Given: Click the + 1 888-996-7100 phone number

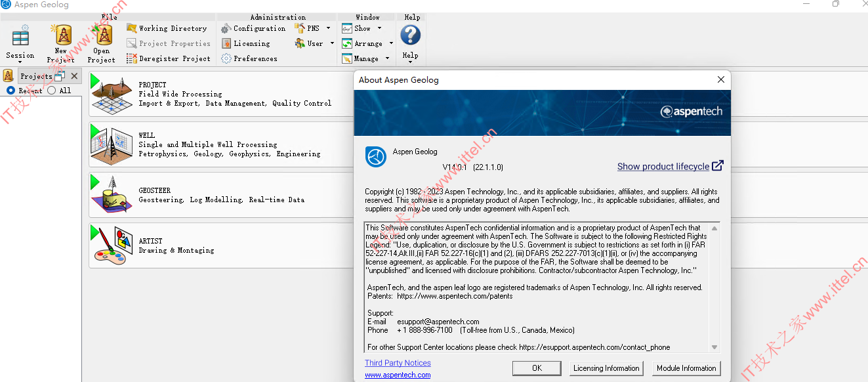Looking at the screenshot, I should 424,330.
